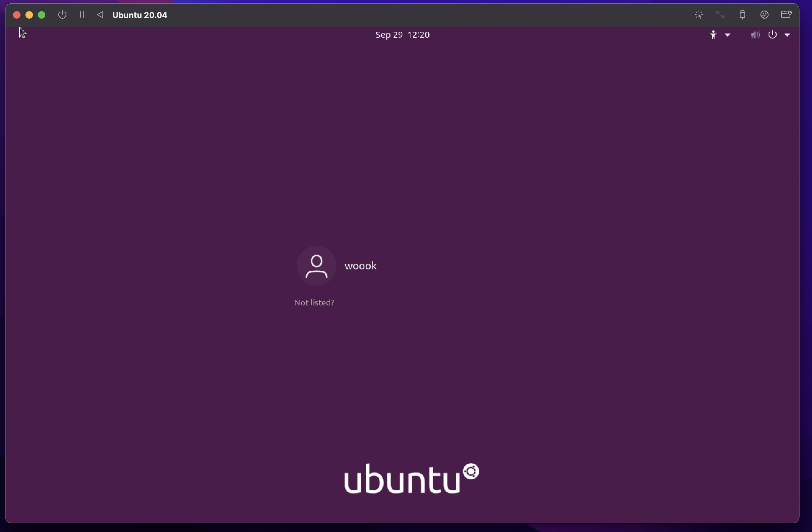This screenshot has width=812, height=532.
Task: Open the USB devices icon
Action: pyautogui.click(x=742, y=15)
